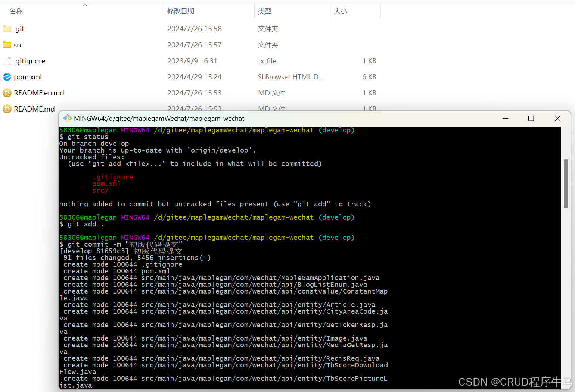Image resolution: width=575 pixels, height=392 pixels.
Task: Click the src folder icon
Action: point(7,45)
